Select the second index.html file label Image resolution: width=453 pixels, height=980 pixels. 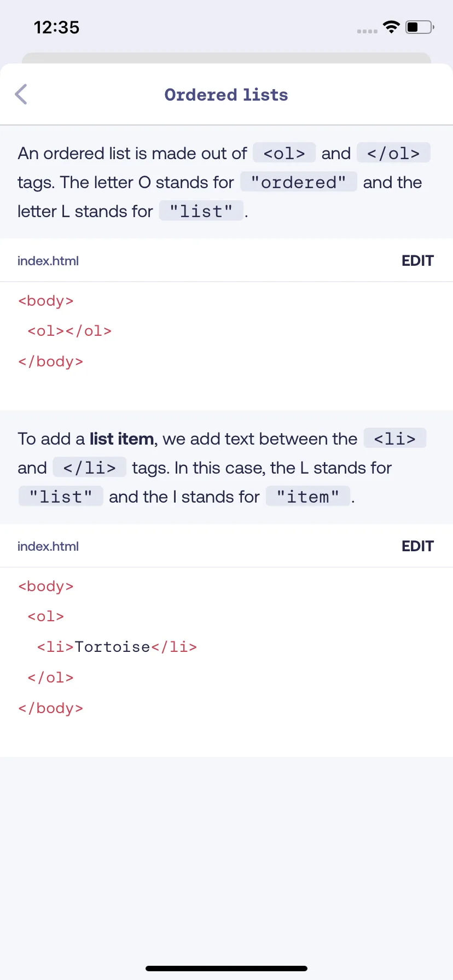coord(48,546)
